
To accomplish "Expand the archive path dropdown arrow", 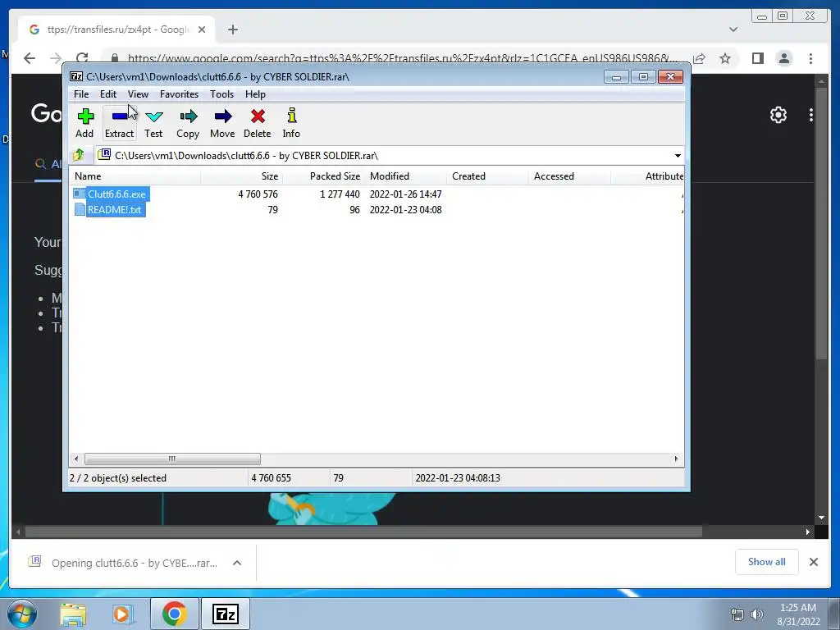I will 678,155.
